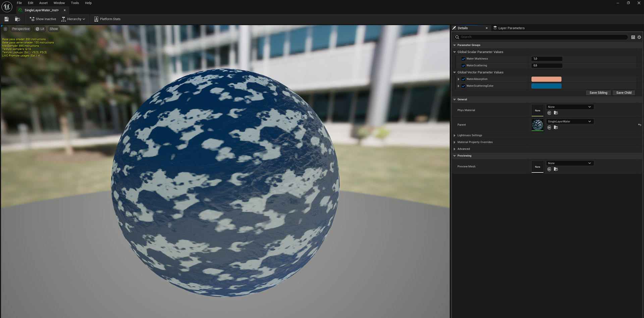
Task: Click the water sphere in the preview viewport
Action: [x=225, y=183]
